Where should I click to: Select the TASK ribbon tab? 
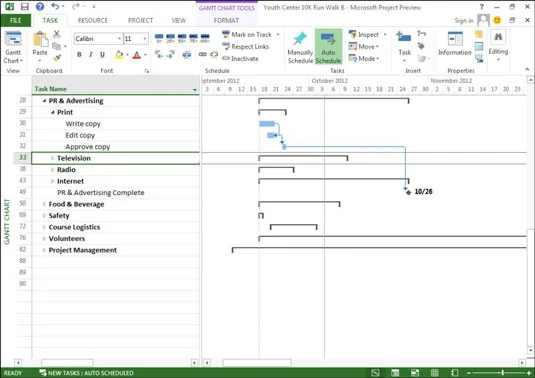pyautogui.click(x=50, y=20)
